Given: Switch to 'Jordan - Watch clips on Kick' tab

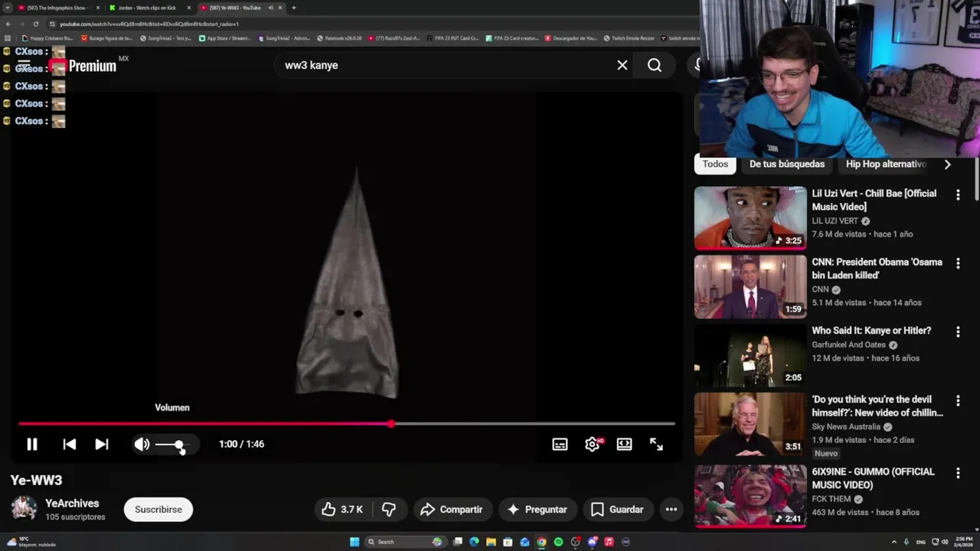Looking at the screenshot, I should [x=149, y=8].
